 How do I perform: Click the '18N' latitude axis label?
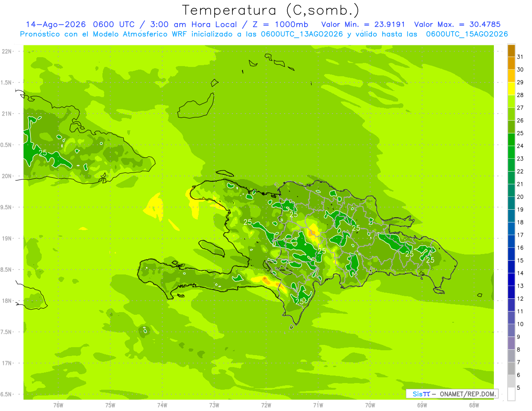[x=8, y=301]
